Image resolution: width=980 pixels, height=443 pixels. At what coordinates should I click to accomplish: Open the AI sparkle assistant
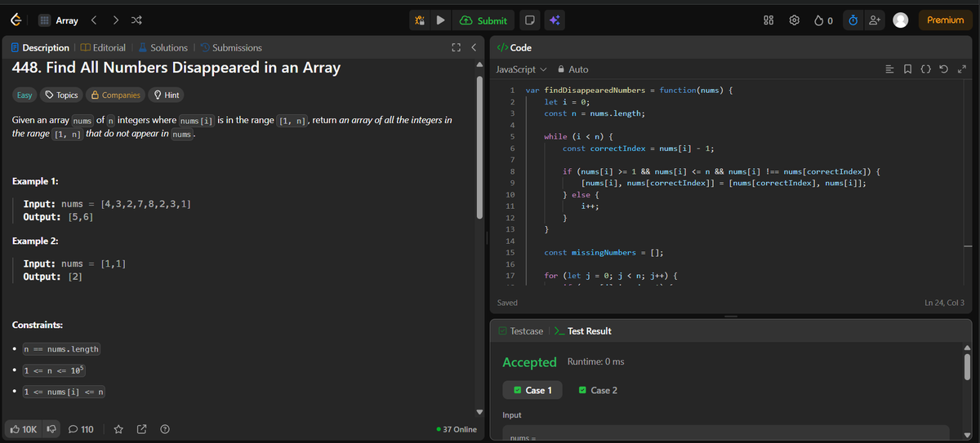click(x=554, y=20)
